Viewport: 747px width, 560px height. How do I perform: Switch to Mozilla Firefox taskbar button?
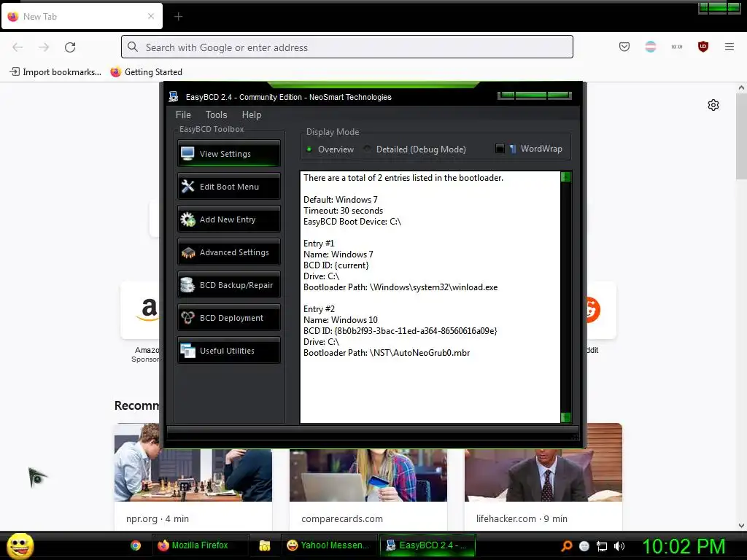[x=200, y=545]
